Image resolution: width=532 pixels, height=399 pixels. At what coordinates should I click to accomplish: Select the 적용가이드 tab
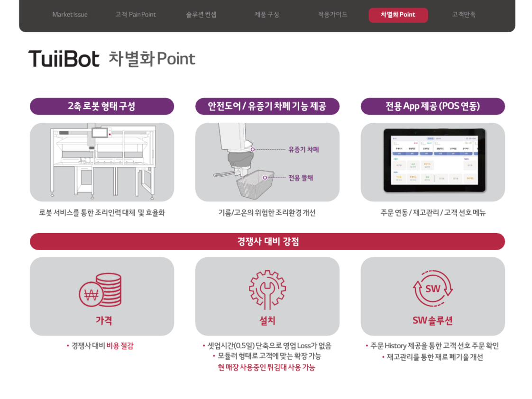click(x=332, y=15)
